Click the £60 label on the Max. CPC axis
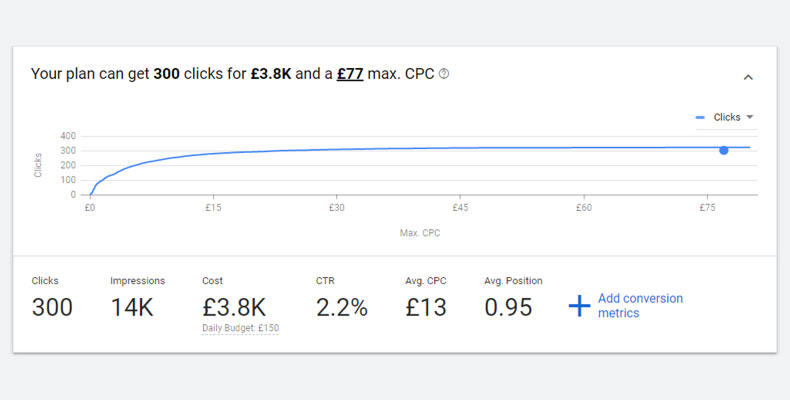The image size is (790, 400). coord(584,208)
